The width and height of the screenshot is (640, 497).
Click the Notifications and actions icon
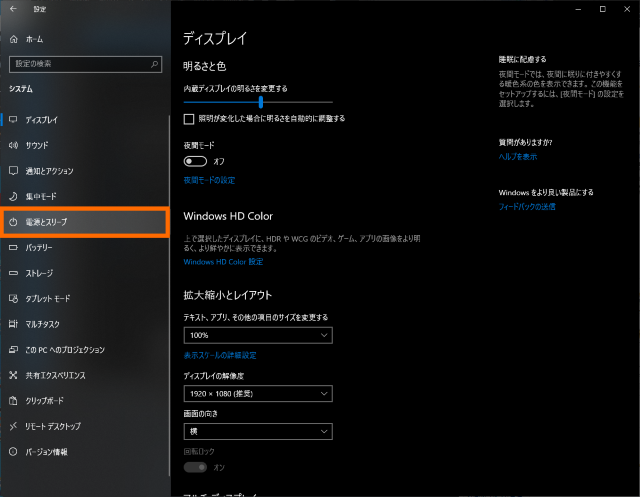click(x=14, y=171)
